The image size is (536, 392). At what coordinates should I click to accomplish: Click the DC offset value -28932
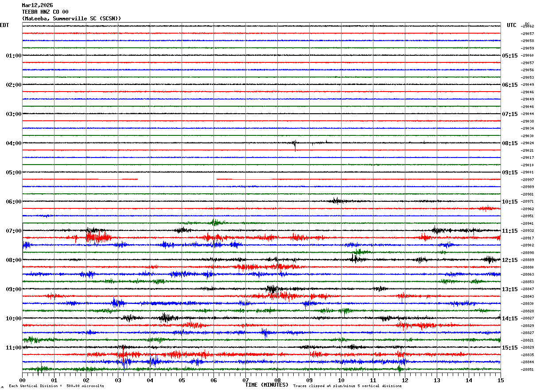coord(528,231)
